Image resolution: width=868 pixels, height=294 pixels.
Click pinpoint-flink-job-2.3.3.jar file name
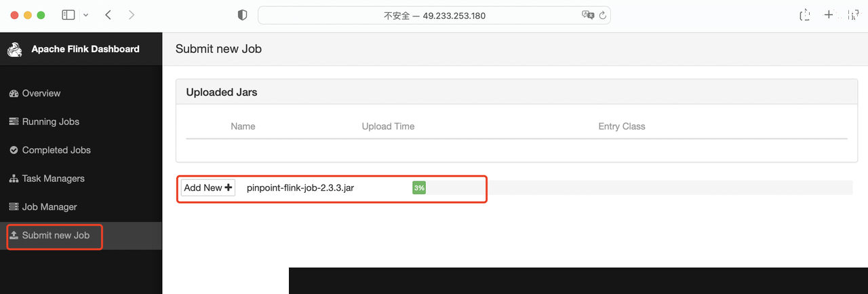click(x=300, y=188)
